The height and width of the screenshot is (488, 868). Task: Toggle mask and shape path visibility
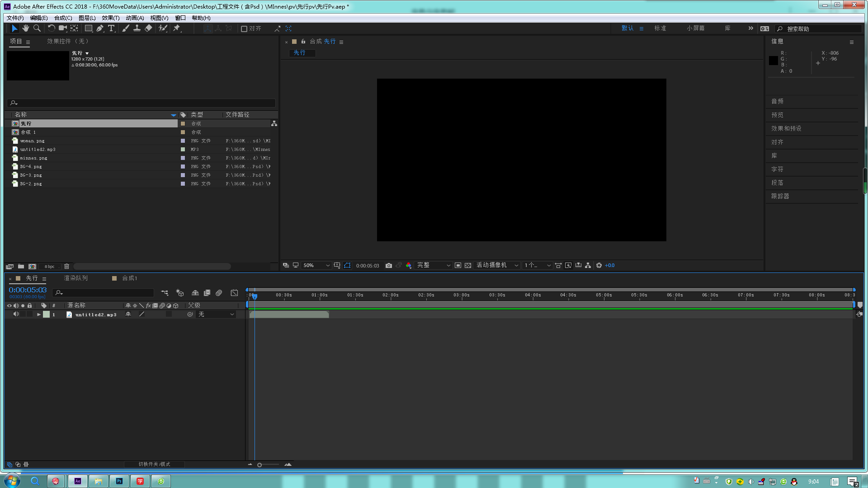pyautogui.click(x=347, y=266)
